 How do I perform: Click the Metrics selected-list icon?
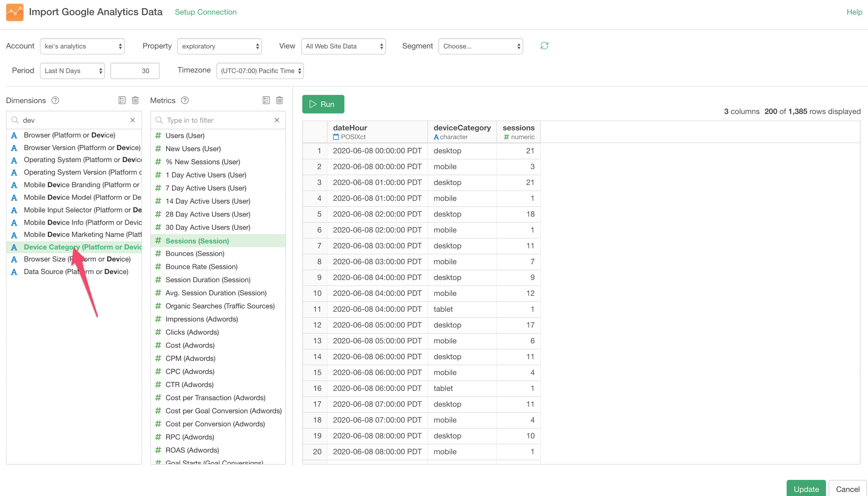coord(266,100)
